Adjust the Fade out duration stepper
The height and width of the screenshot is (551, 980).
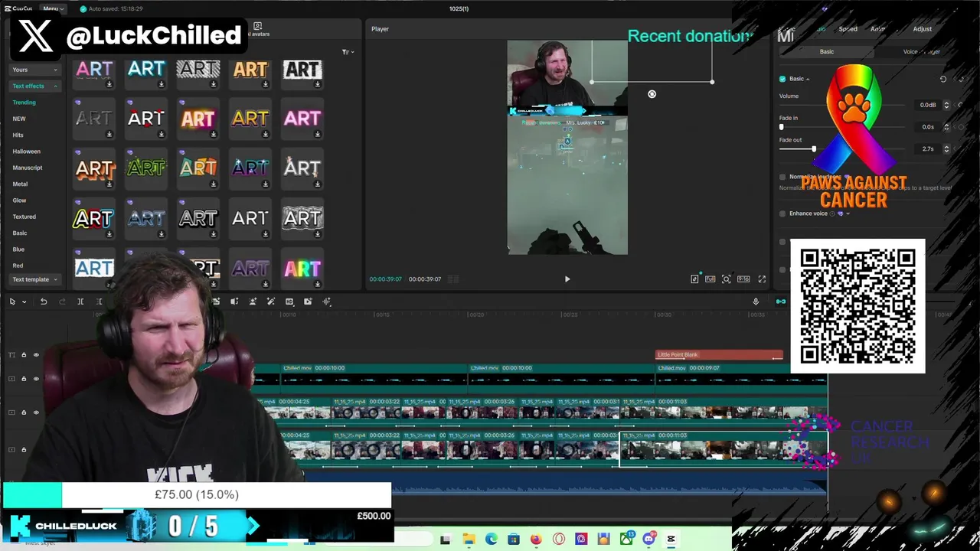coord(946,148)
